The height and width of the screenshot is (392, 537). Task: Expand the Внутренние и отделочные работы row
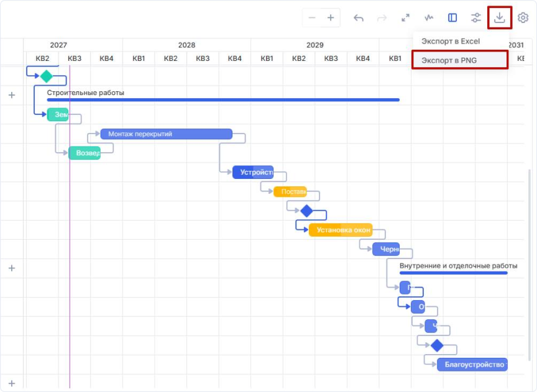(x=11, y=268)
